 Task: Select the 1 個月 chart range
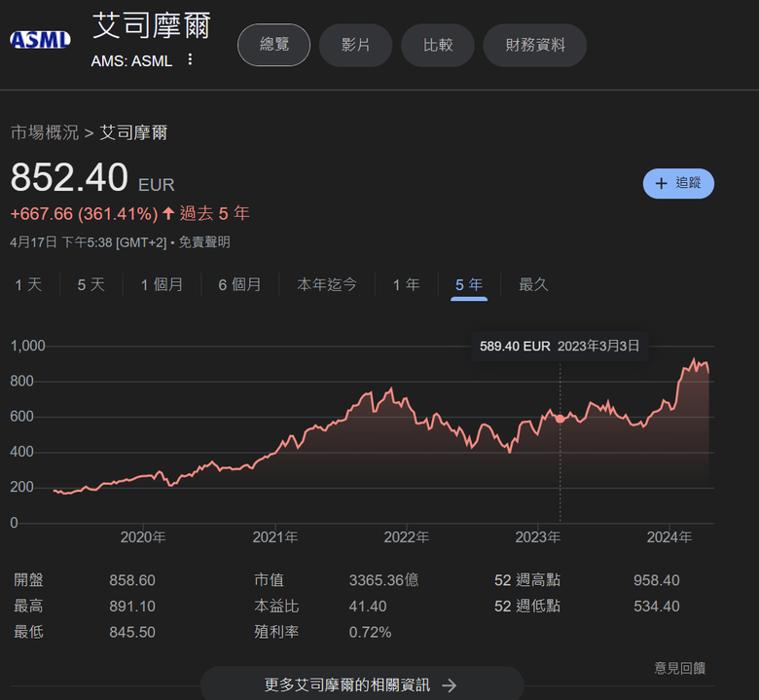[x=162, y=284]
